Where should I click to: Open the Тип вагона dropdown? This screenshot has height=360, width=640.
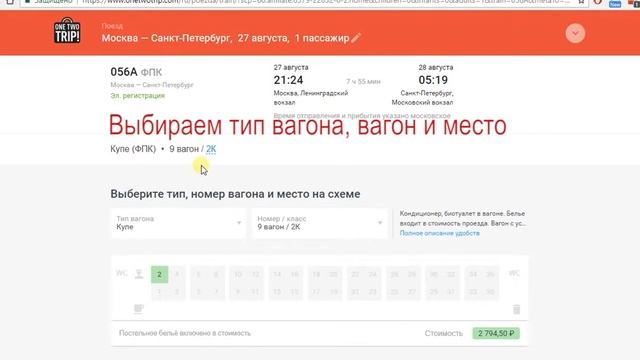pos(178,223)
